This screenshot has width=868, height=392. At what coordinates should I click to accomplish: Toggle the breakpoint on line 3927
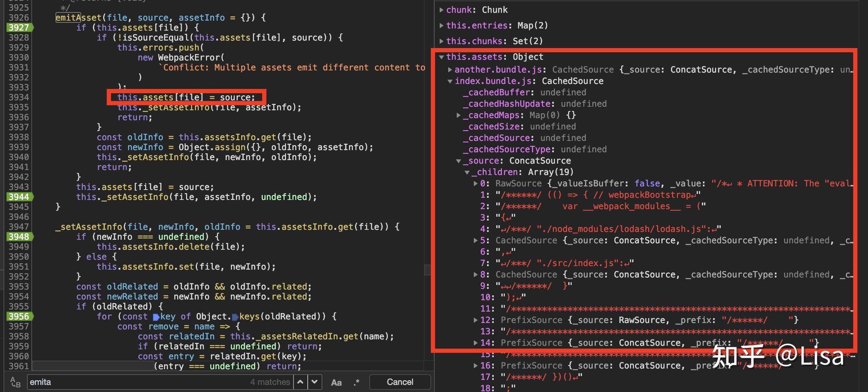point(19,27)
